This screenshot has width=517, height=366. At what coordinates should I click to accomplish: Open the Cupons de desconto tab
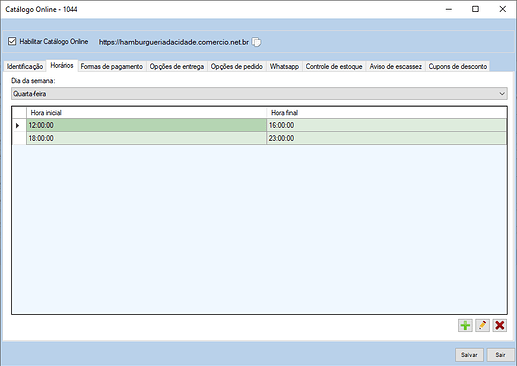(x=458, y=66)
